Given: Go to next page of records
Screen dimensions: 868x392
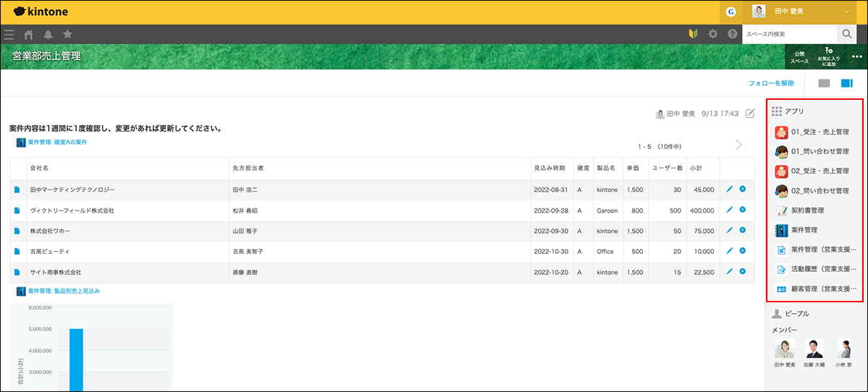Looking at the screenshot, I should coord(739,145).
